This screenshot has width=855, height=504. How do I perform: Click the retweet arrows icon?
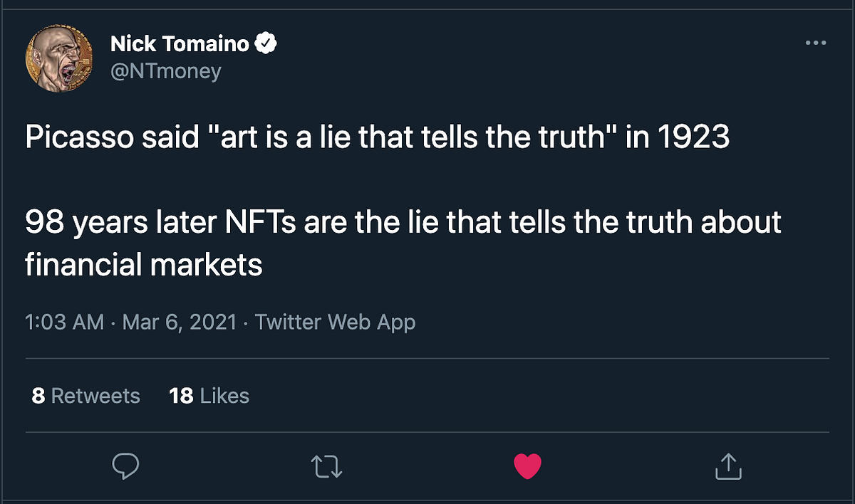click(328, 467)
